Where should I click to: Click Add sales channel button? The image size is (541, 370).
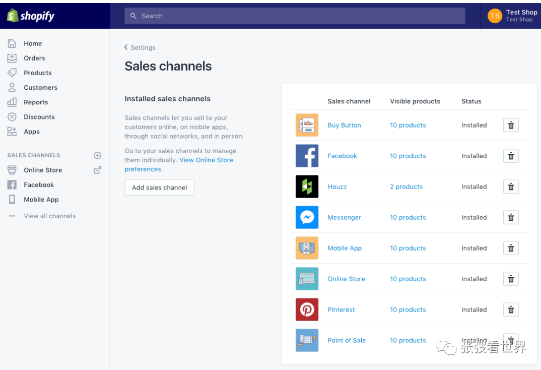pyautogui.click(x=159, y=187)
